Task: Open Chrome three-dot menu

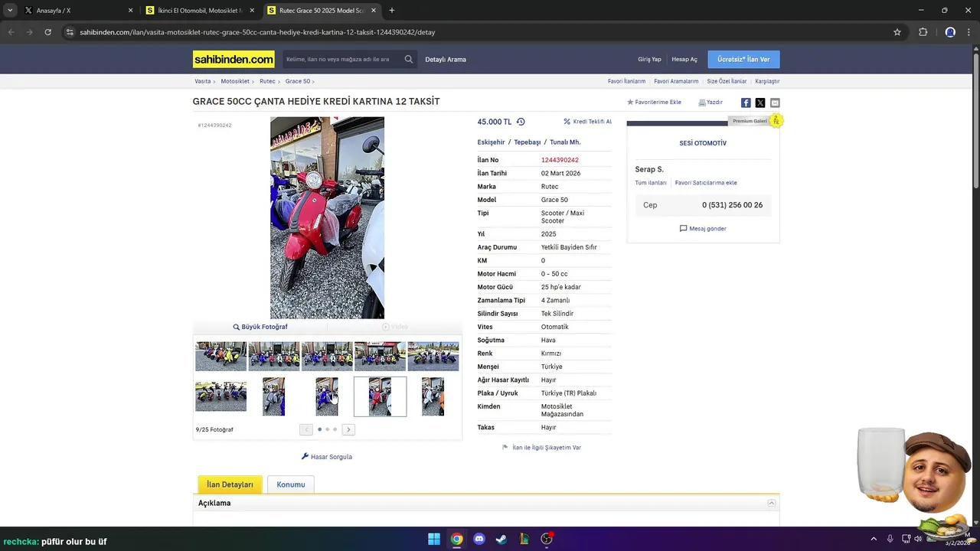Action: point(970,32)
